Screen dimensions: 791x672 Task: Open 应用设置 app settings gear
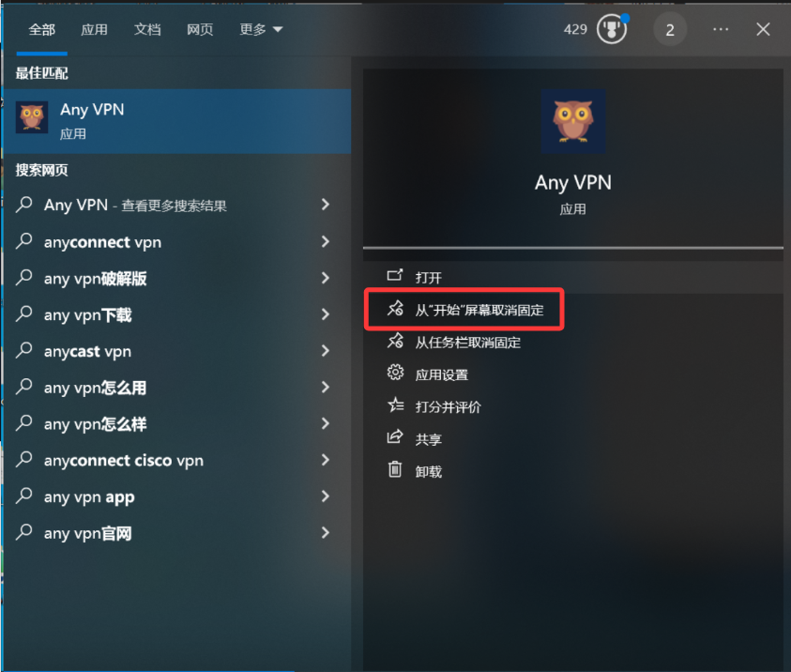tap(395, 373)
